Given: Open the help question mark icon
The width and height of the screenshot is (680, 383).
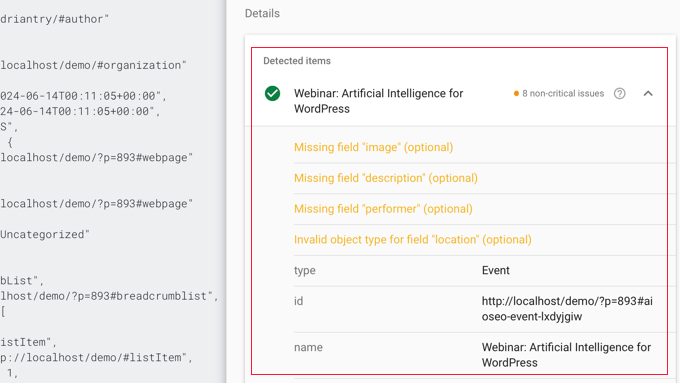Looking at the screenshot, I should tap(620, 93).
